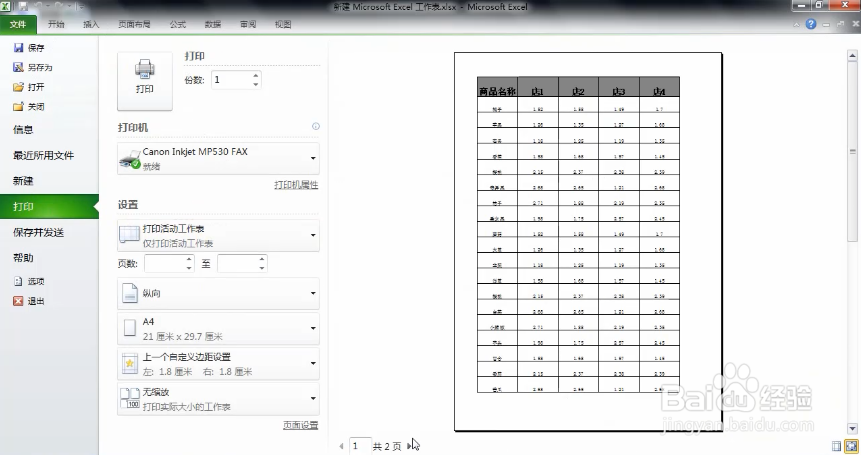
Task: Open the 文件 File tab
Action: pyautogui.click(x=18, y=24)
